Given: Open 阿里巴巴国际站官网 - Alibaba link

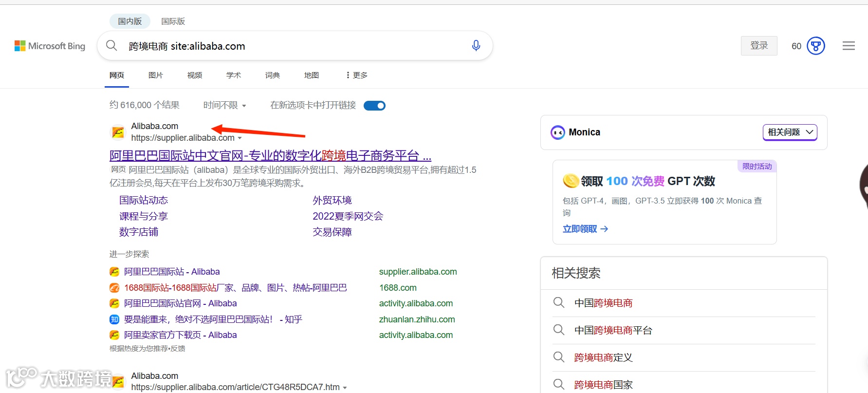Looking at the screenshot, I should pyautogui.click(x=181, y=303).
